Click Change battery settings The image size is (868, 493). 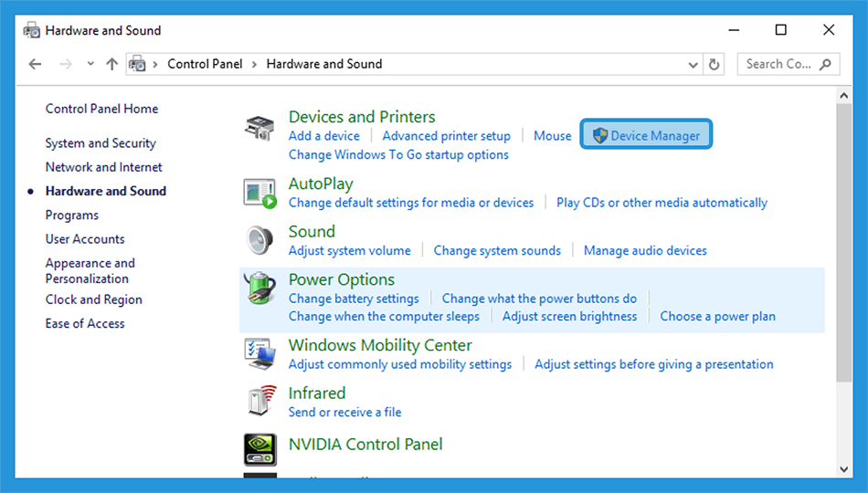pos(354,299)
